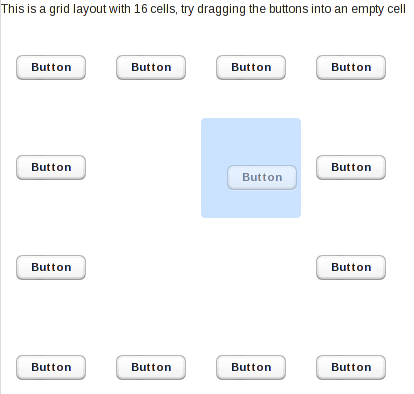Click the rightmost Button in the second row

coord(351,167)
